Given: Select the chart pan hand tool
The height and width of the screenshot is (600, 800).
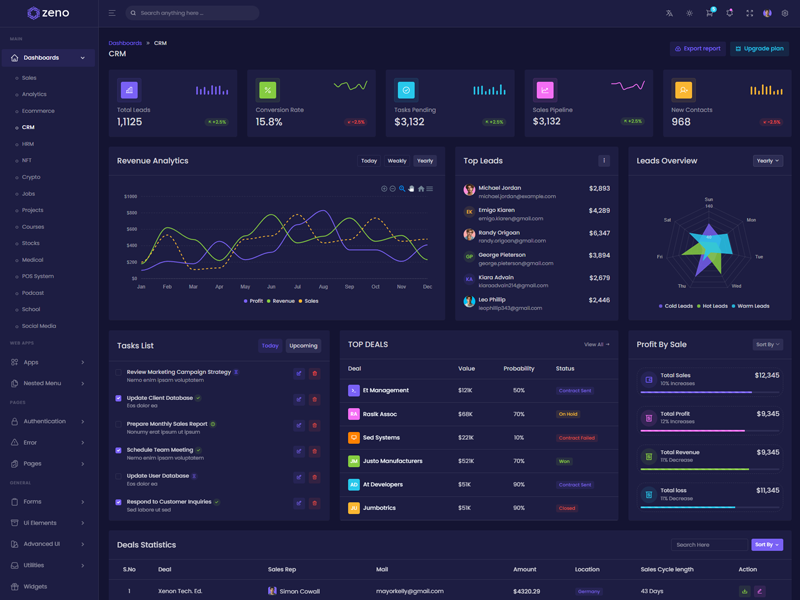Looking at the screenshot, I should [x=411, y=188].
